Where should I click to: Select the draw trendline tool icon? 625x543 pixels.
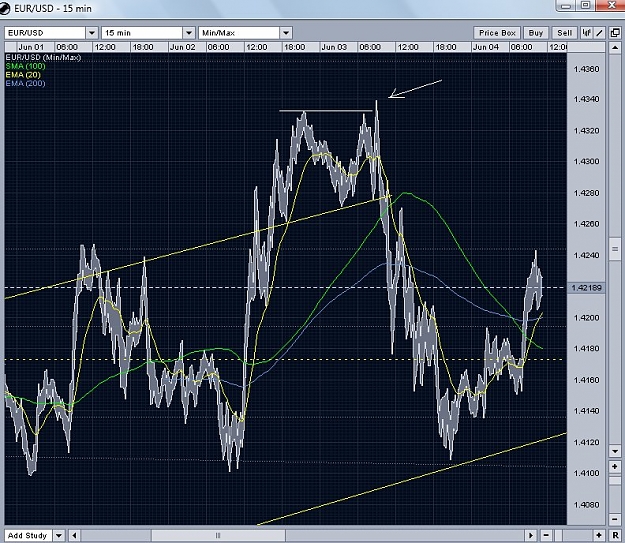point(599,33)
